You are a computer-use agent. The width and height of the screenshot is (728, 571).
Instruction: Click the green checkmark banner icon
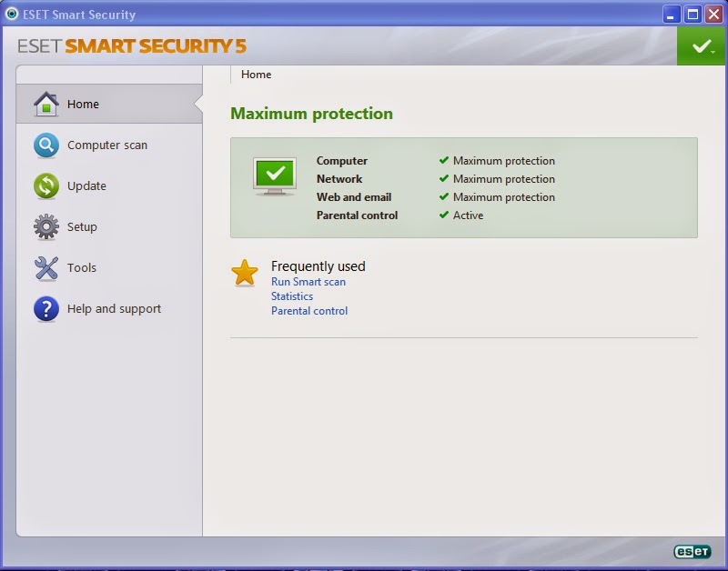click(x=700, y=45)
